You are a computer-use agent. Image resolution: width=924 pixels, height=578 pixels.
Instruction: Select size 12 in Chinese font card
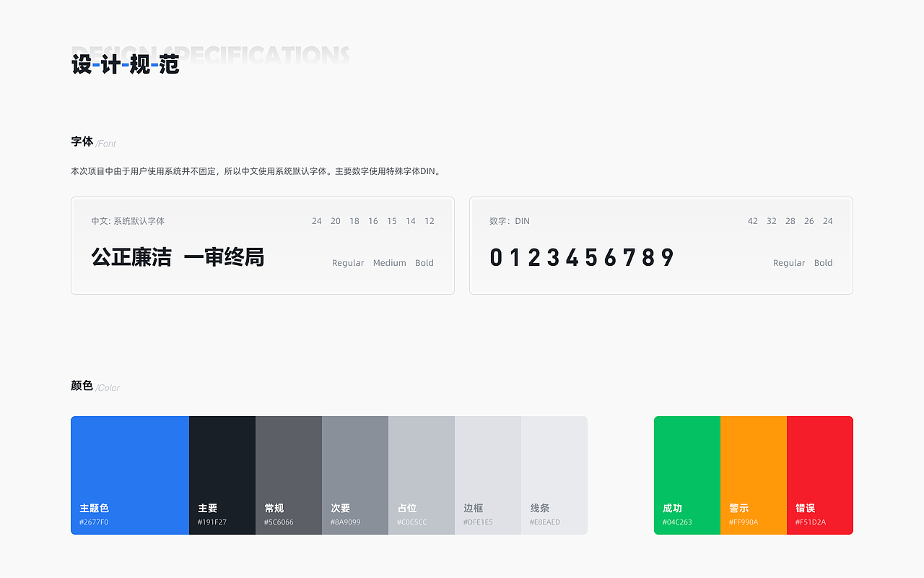[430, 221]
